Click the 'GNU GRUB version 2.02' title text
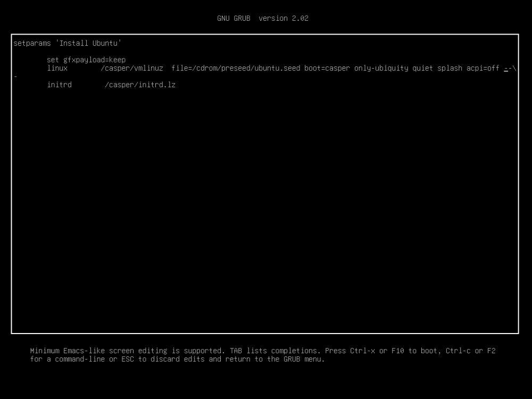 point(263,18)
